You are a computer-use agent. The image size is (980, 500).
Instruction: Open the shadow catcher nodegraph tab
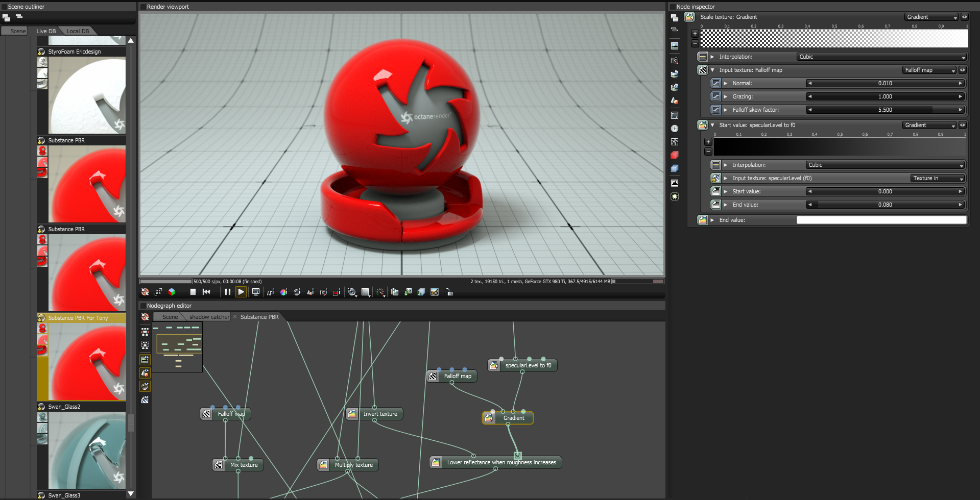coord(209,317)
